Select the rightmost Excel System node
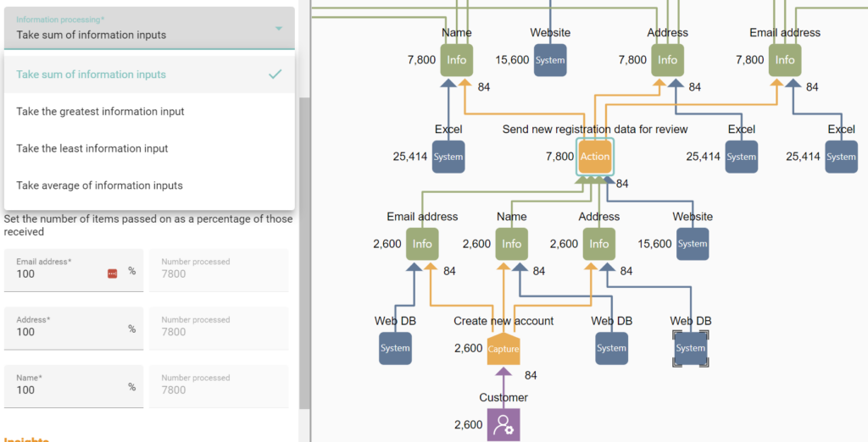 click(842, 157)
